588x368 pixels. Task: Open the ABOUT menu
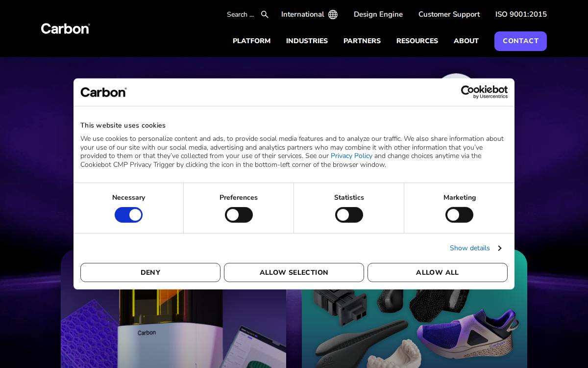(466, 41)
